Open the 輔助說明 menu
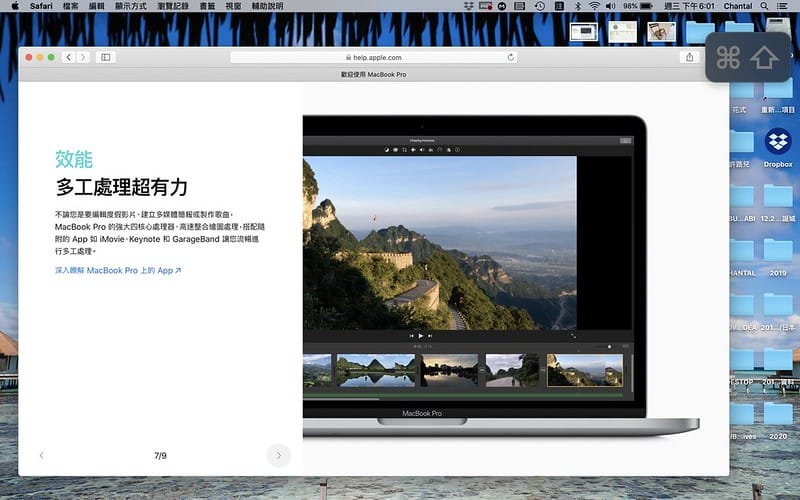The width and height of the screenshot is (800, 500). [x=267, y=6]
